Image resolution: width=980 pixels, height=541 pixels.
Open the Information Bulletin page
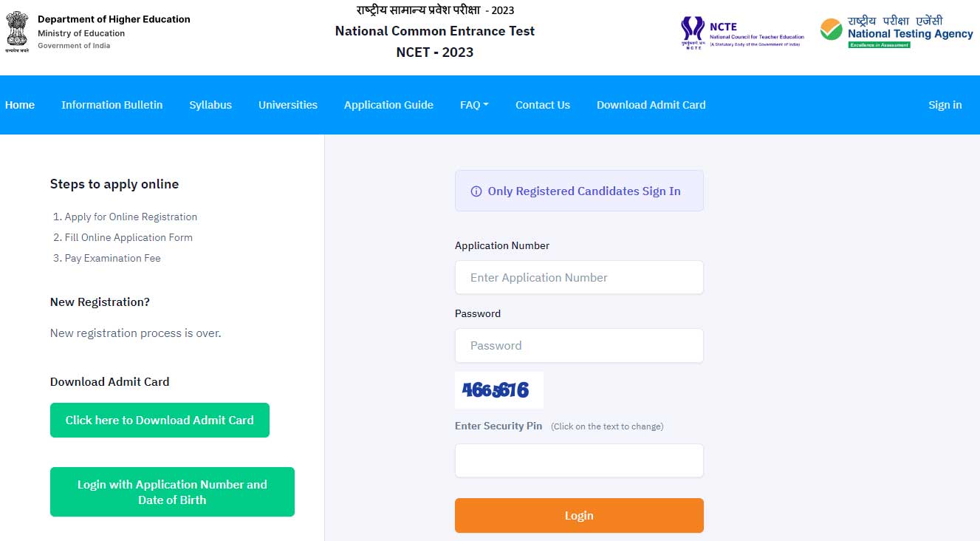pos(112,105)
